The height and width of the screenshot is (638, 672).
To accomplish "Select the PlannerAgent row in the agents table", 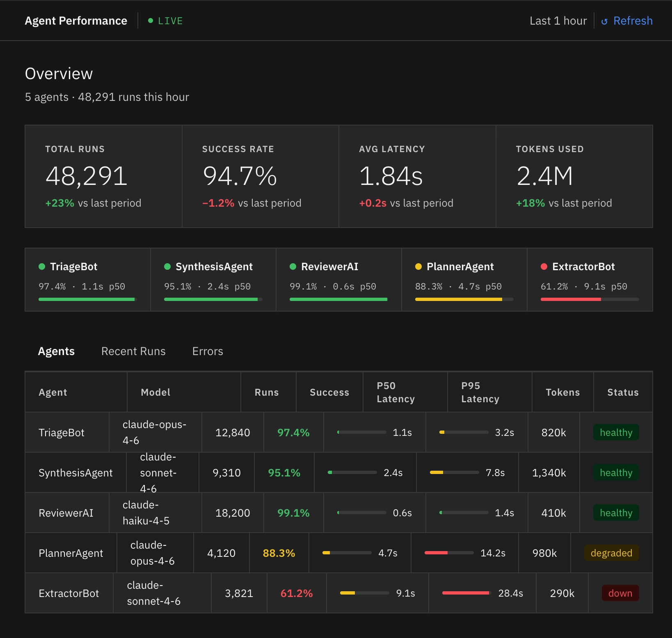I will click(x=339, y=553).
